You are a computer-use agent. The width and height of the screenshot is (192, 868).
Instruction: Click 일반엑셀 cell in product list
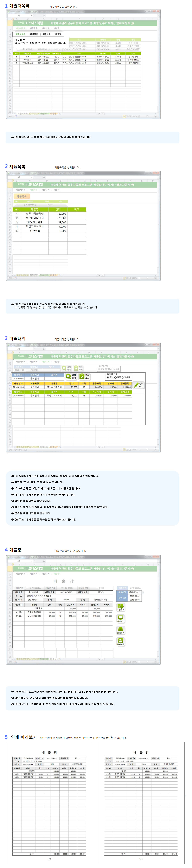(x=35, y=231)
